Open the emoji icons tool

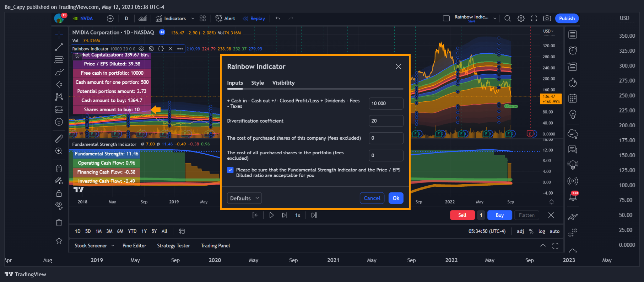pyautogui.click(x=59, y=122)
